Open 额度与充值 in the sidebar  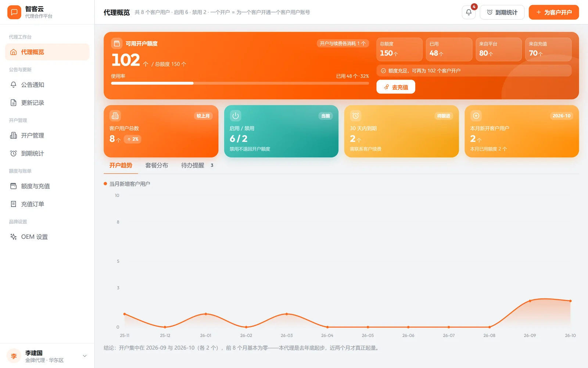(x=47, y=186)
